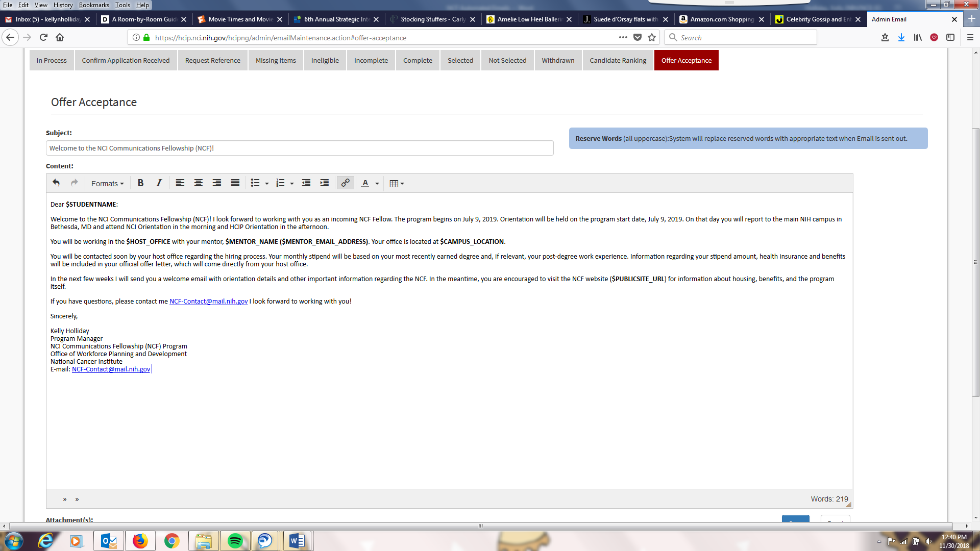Screen dimensions: 980x551
Task: Click the NCF-Contact email link after E-mail
Action: click(111, 369)
